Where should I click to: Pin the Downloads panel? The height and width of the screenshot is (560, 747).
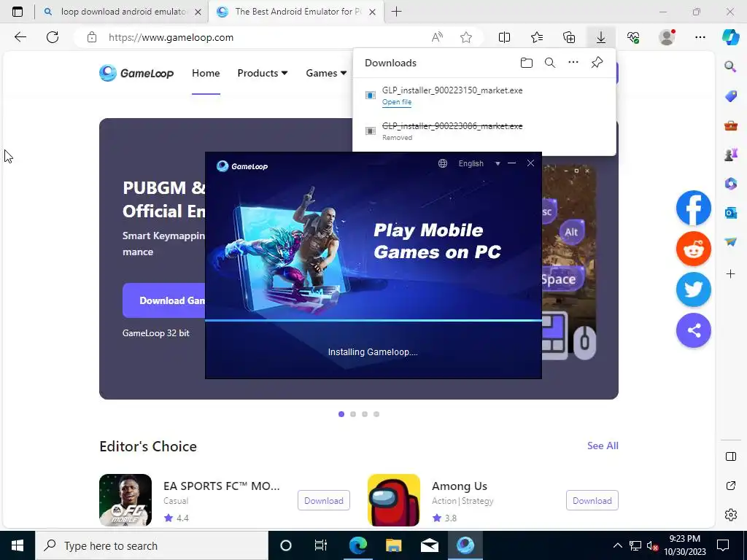[597, 63]
